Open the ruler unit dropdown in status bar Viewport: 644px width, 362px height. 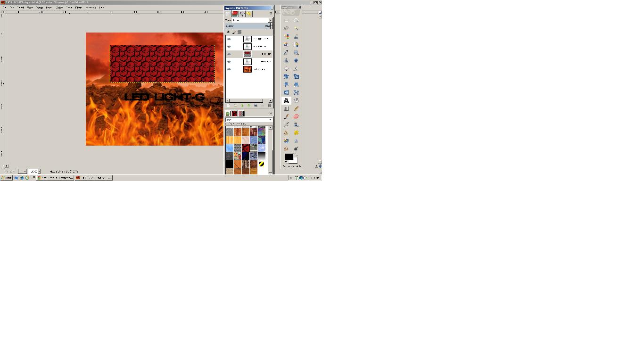(x=23, y=172)
